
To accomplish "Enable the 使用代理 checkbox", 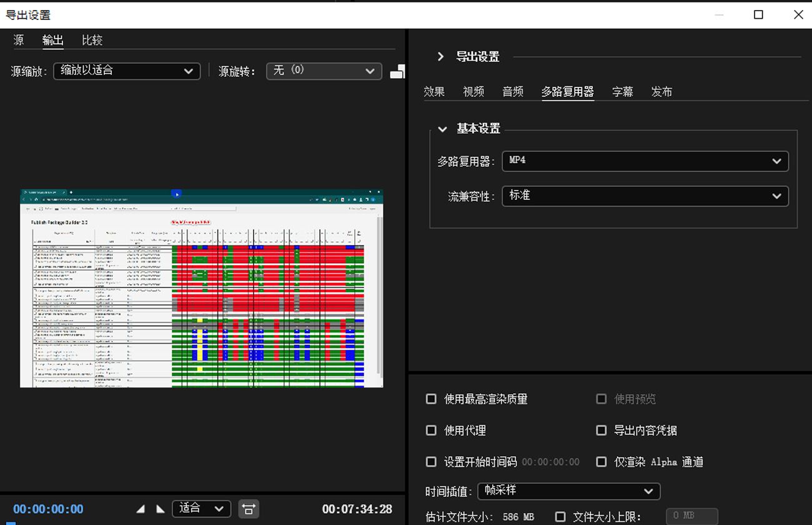I will (x=431, y=430).
